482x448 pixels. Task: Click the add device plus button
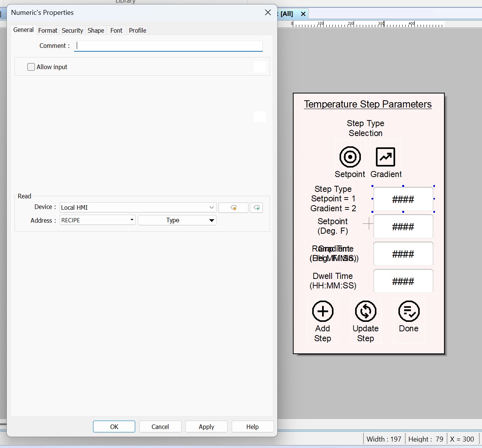point(256,207)
